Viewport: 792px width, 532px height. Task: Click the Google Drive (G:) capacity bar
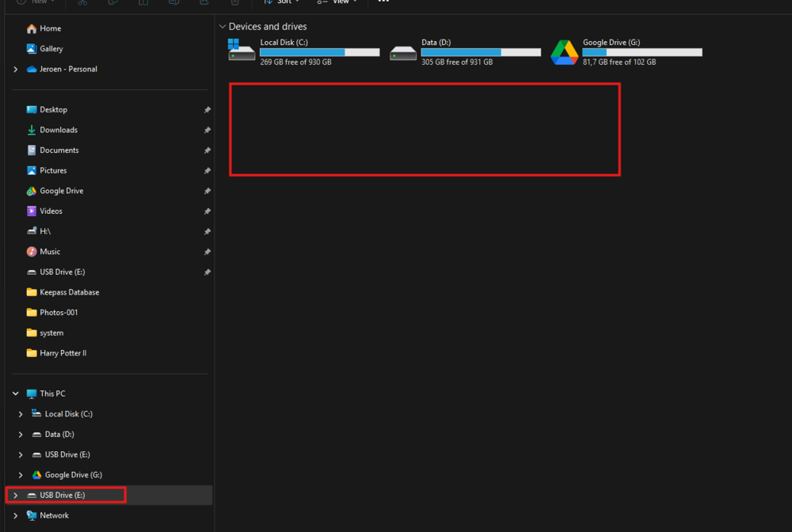(642, 52)
